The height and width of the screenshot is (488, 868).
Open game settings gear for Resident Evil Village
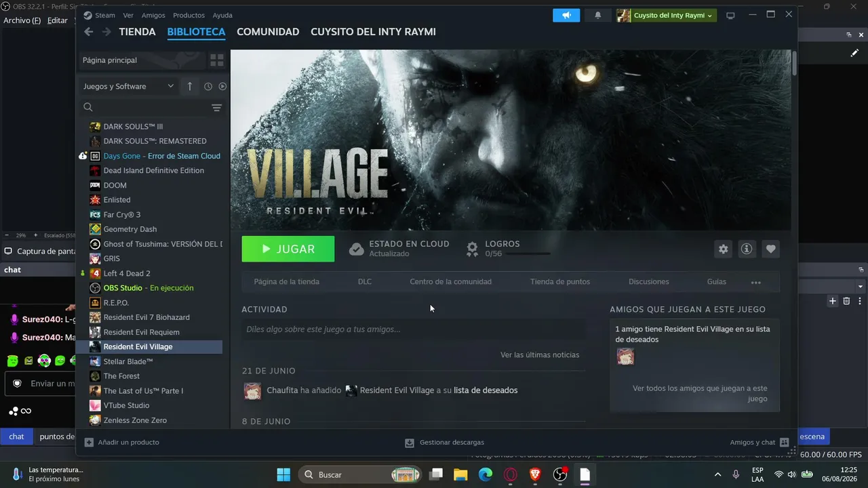coord(724,249)
